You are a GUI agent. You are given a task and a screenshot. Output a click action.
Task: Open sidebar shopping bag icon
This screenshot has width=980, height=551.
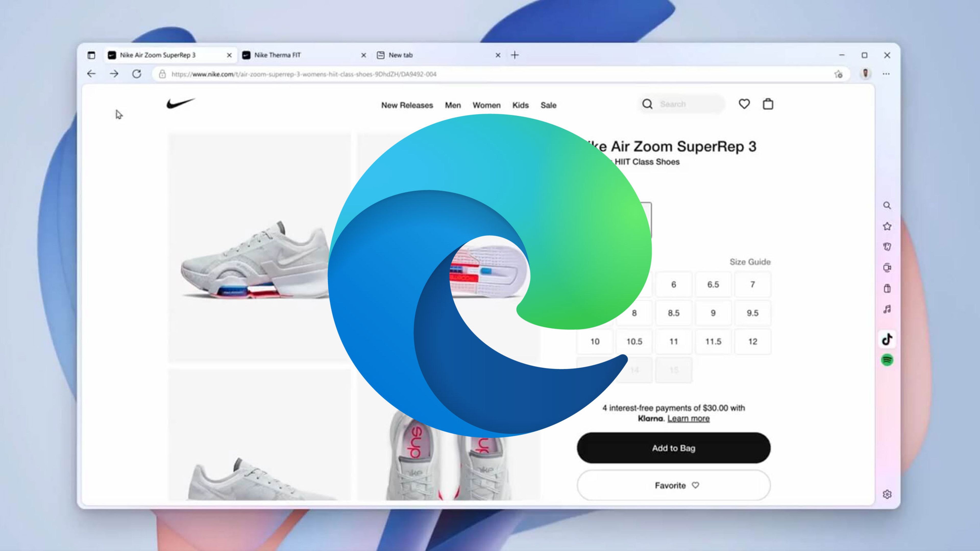point(887,288)
